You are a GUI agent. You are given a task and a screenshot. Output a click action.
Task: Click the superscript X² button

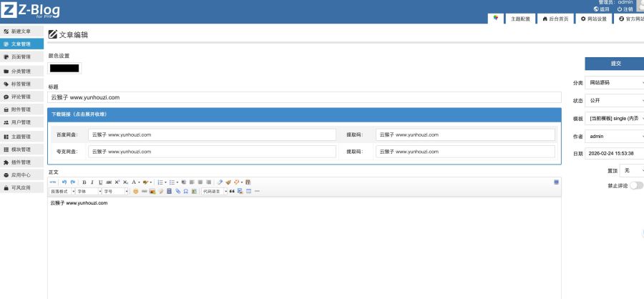pyautogui.click(x=117, y=182)
